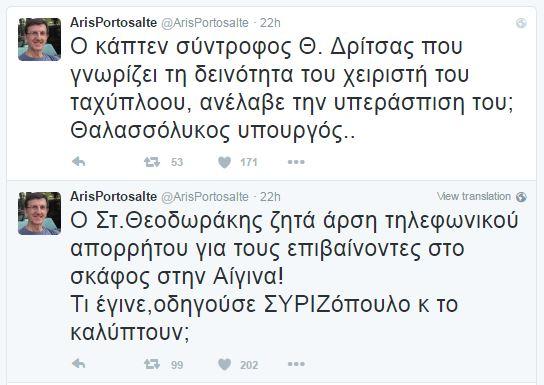This screenshot has width=544, height=385.
Task: Open profile photo on the second tweet
Action: pos(40,213)
